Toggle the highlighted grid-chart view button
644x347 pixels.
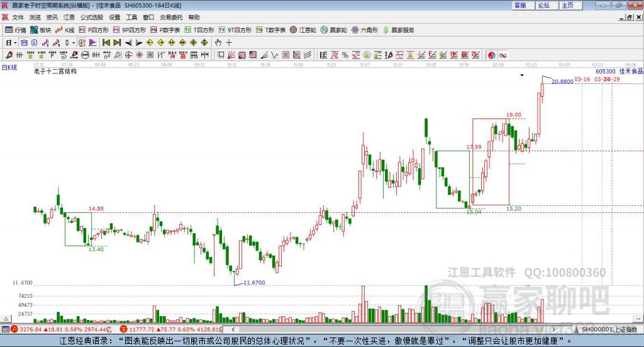pos(24,43)
